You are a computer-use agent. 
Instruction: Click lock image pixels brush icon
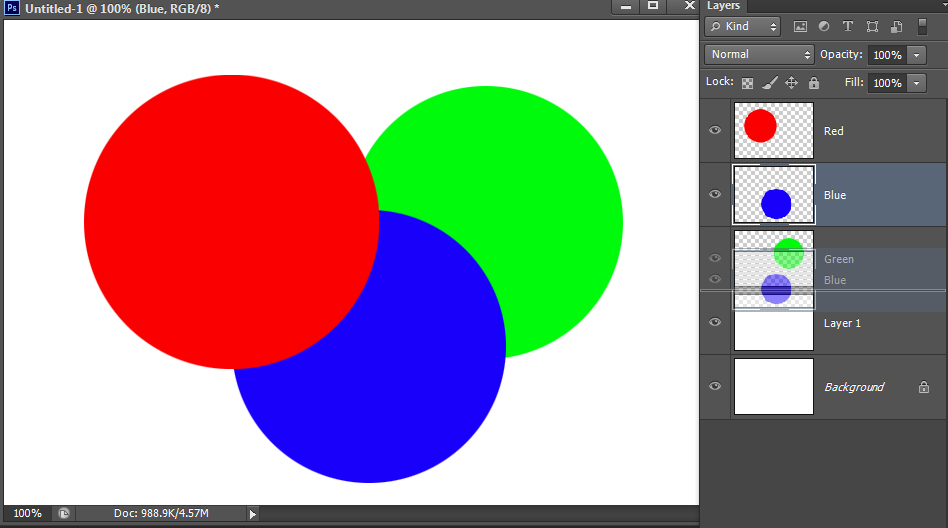pyautogui.click(x=769, y=83)
